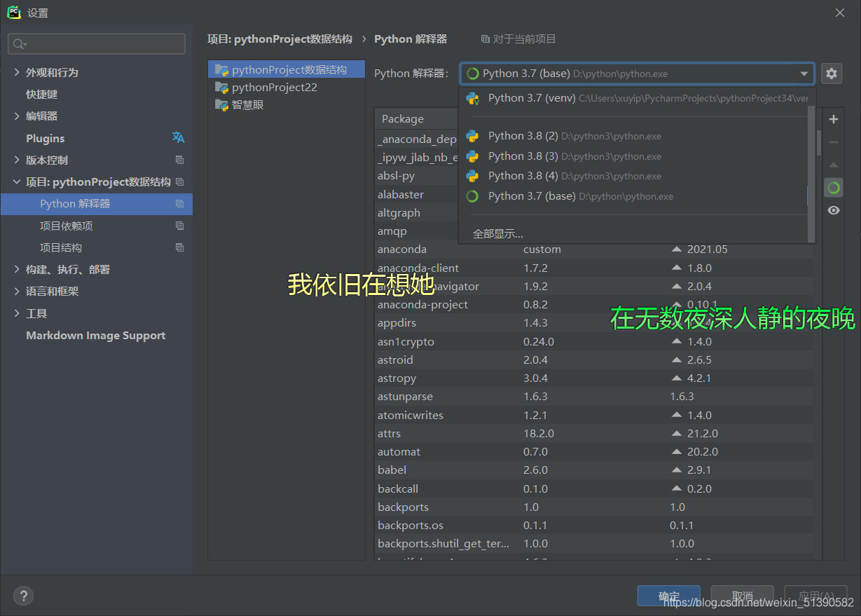Click the project-scope icon beside 项目结构
This screenshot has height=616, width=861.
coord(179,247)
